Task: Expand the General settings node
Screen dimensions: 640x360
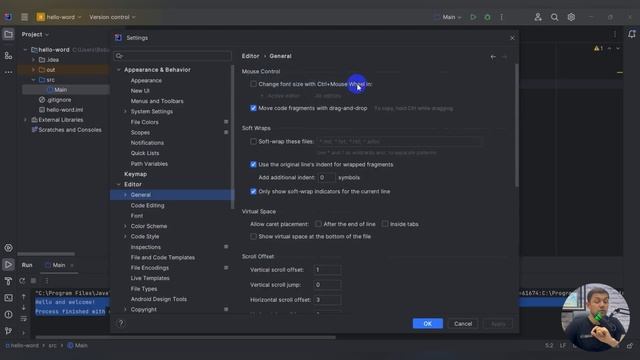Action: click(125, 195)
